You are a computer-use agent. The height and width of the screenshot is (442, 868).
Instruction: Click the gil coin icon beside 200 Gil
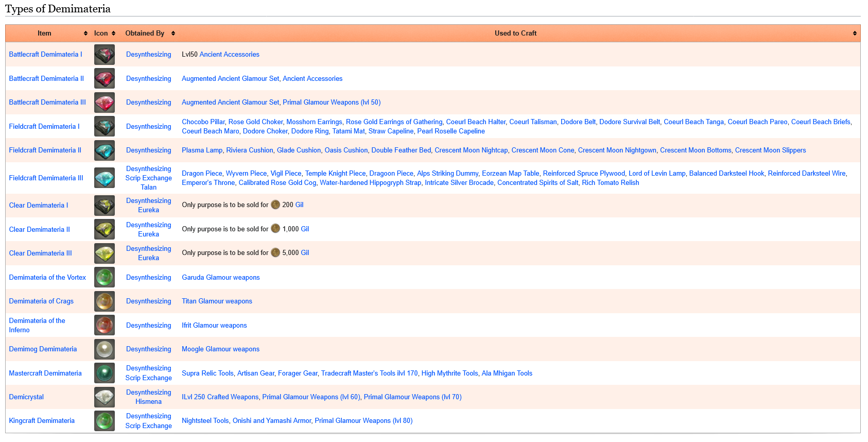point(275,205)
